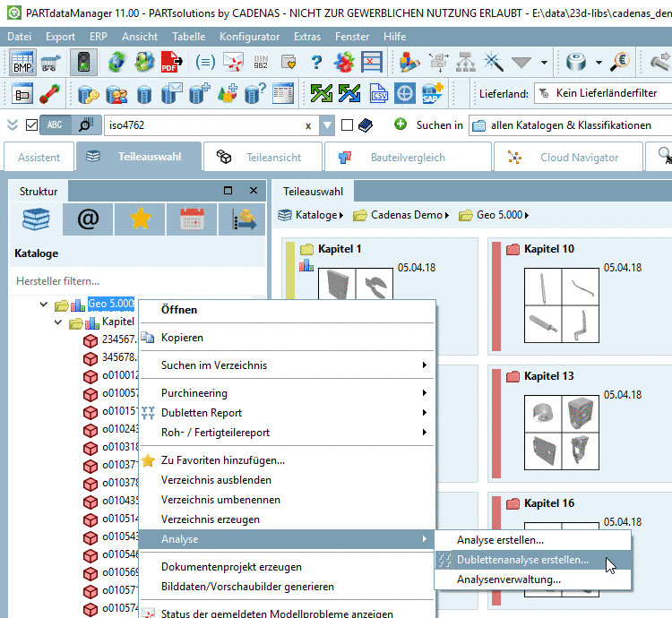Expand the Kataloge breadcrumb arrow
672x618 pixels.
341,215
